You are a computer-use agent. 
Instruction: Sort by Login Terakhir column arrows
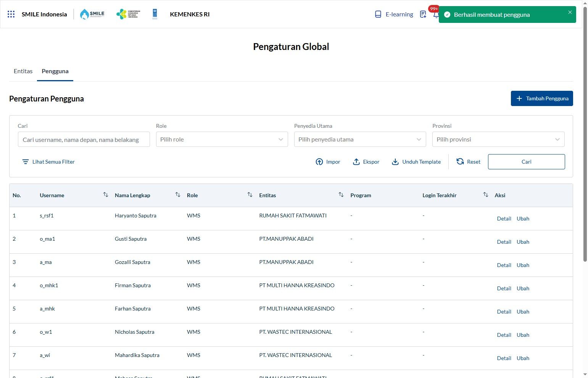[486, 195]
